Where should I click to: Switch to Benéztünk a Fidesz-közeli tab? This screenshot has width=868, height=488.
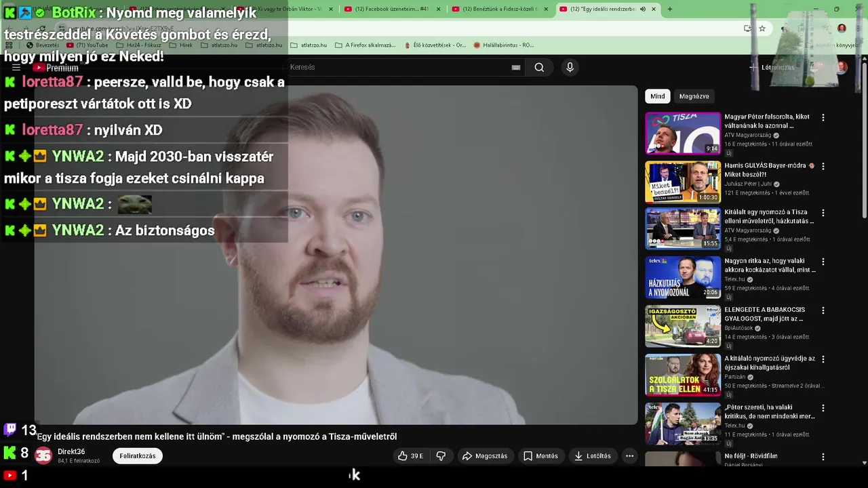[x=500, y=9]
